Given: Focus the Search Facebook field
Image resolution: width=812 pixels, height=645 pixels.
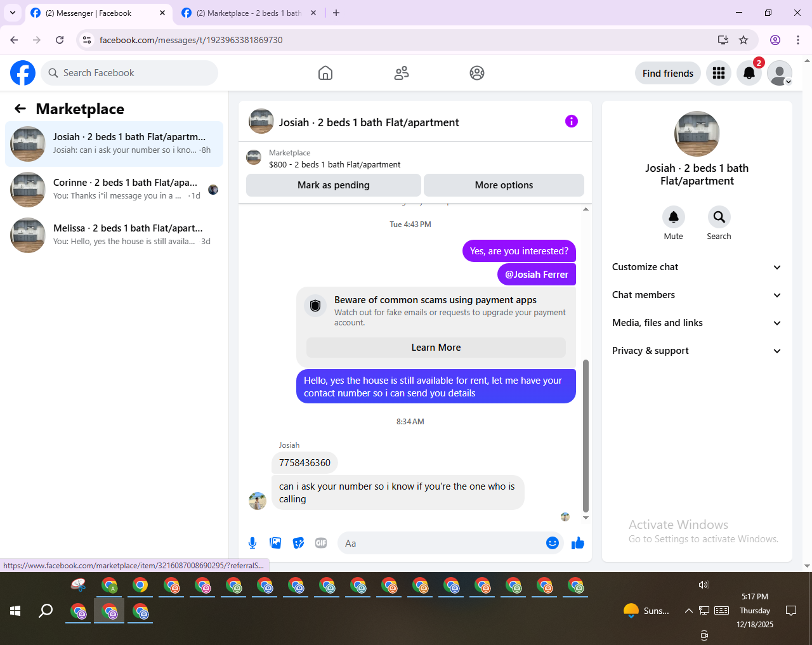Looking at the screenshot, I should (129, 73).
